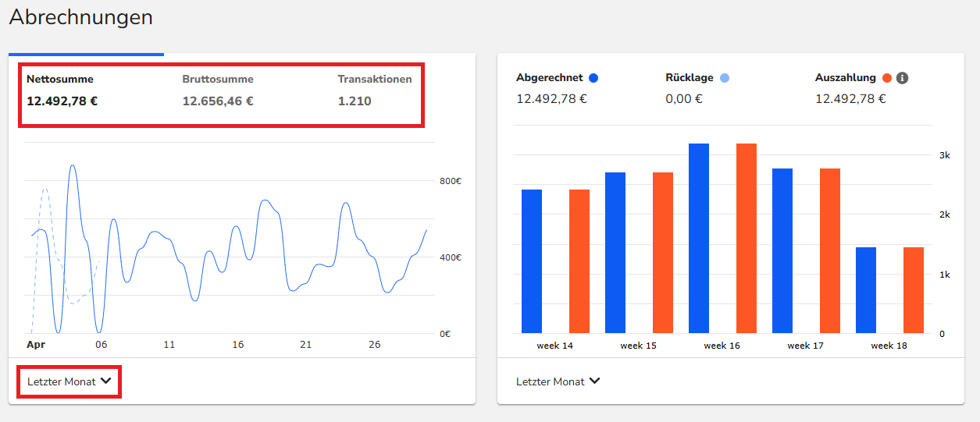
Task: Click the Auszahlung amount 12.492,78 €
Action: tap(851, 99)
